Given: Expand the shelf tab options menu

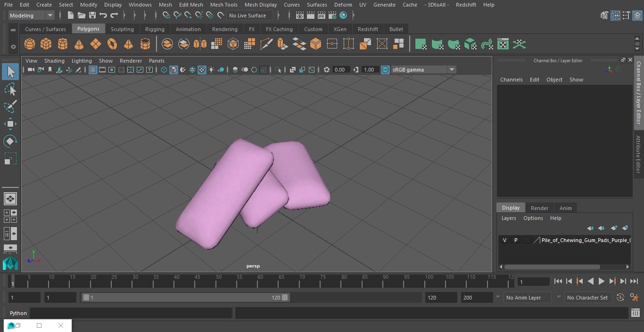Looking at the screenshot, I should point(13,30).
